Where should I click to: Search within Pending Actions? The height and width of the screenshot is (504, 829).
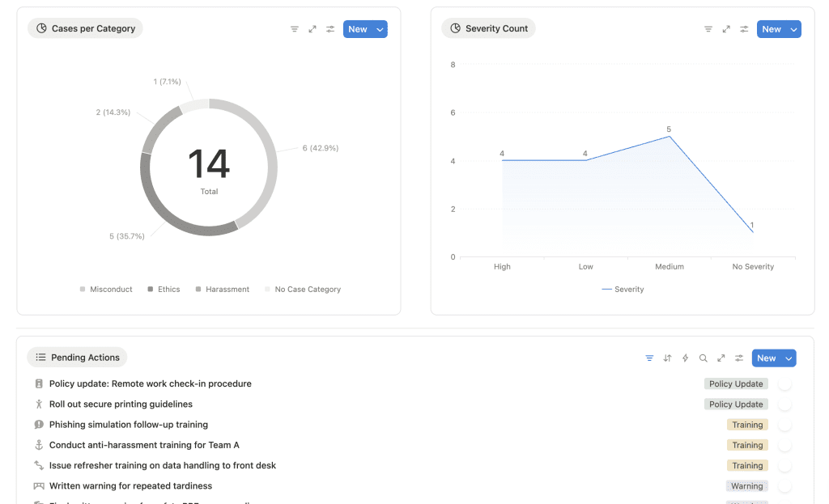[x=703, y=358]
